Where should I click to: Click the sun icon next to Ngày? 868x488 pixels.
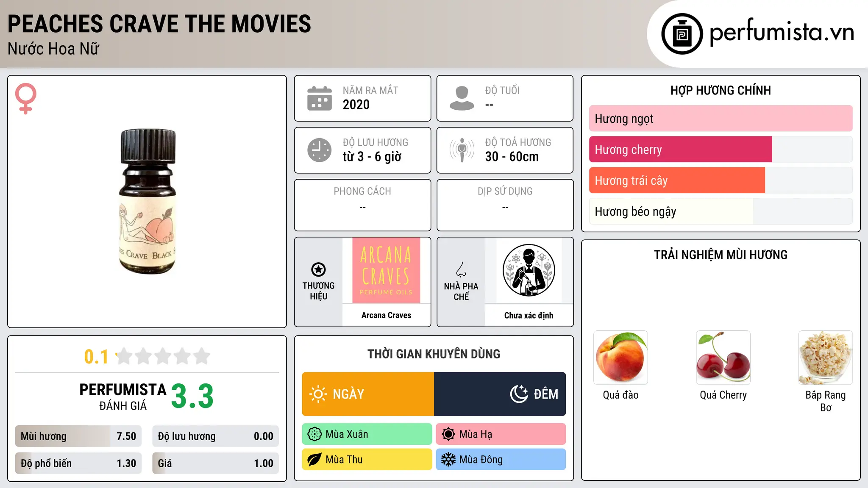(x=318, y=394)
